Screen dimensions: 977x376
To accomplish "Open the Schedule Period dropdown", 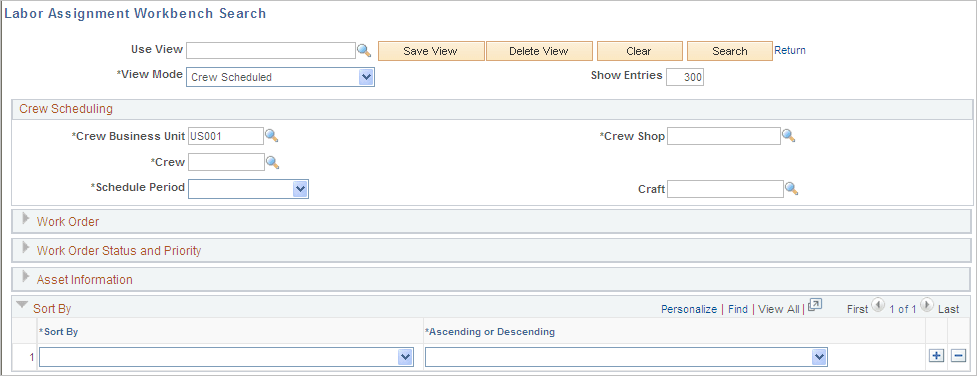I will coord(300,189).
